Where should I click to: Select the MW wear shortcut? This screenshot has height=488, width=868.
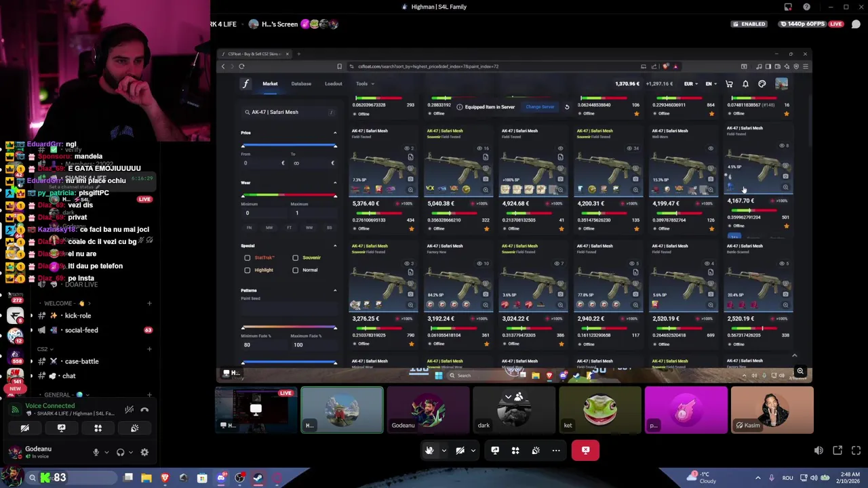click(269, 228)
